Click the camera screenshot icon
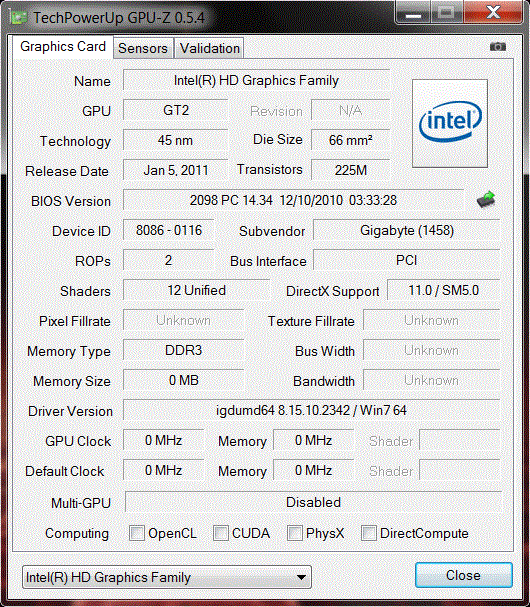 [x=497, y=47]
